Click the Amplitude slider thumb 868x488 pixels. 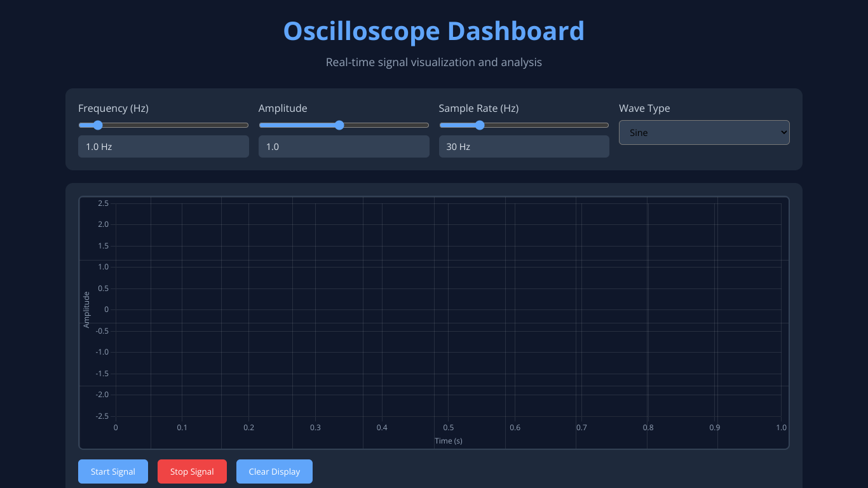click(x=339, y=125)
